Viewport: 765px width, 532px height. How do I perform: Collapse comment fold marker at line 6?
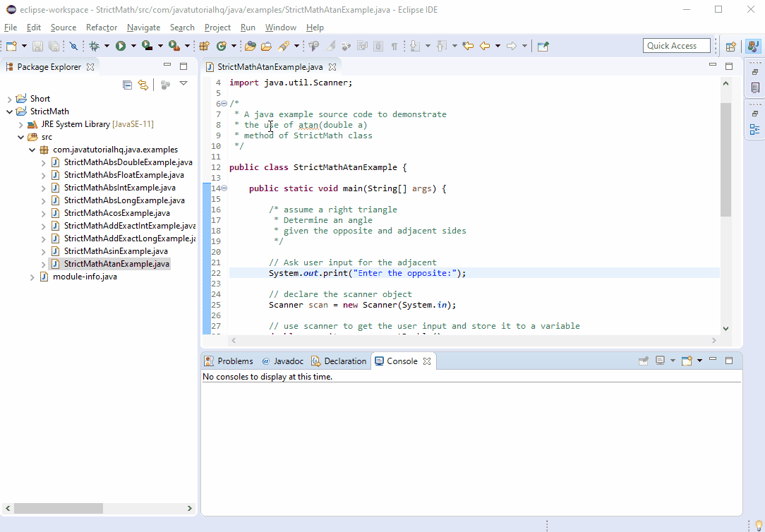coord(224,104)
